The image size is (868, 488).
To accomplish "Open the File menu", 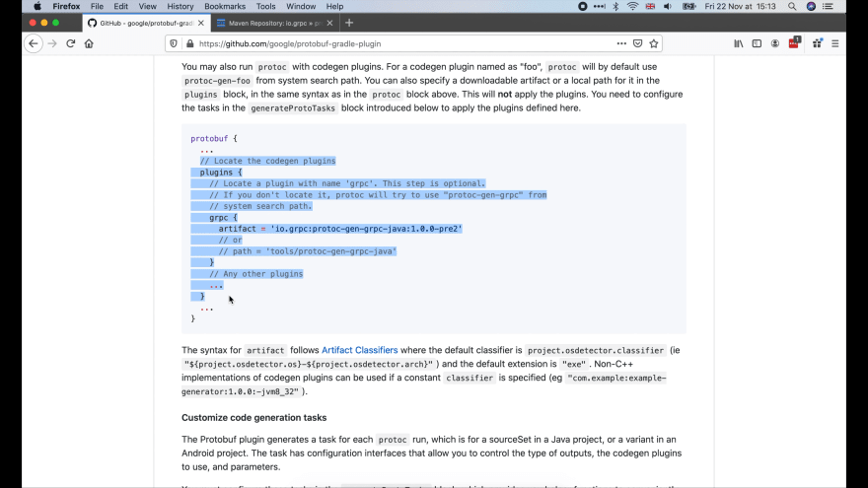I will tap(97, 6).
